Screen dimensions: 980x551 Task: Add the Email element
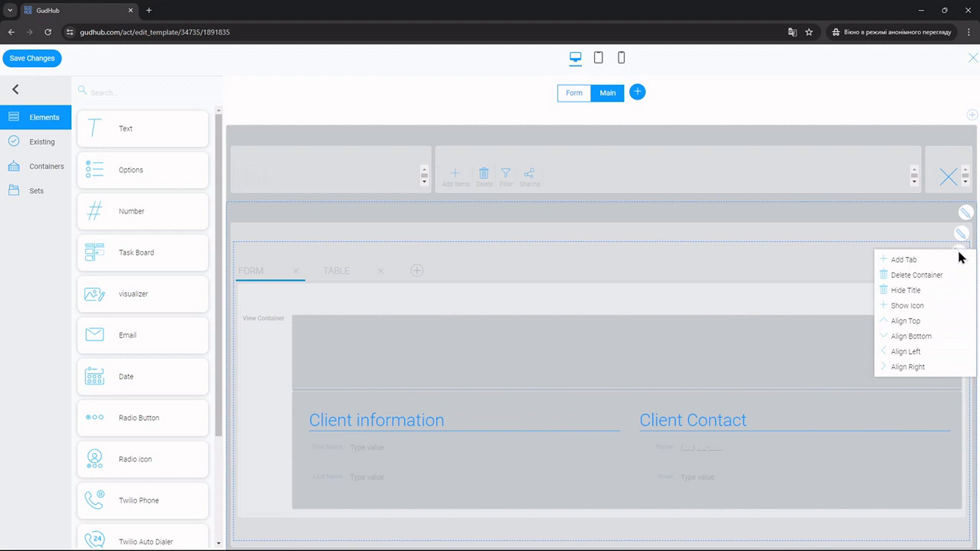pyautogui.click(x=143, y=335)
